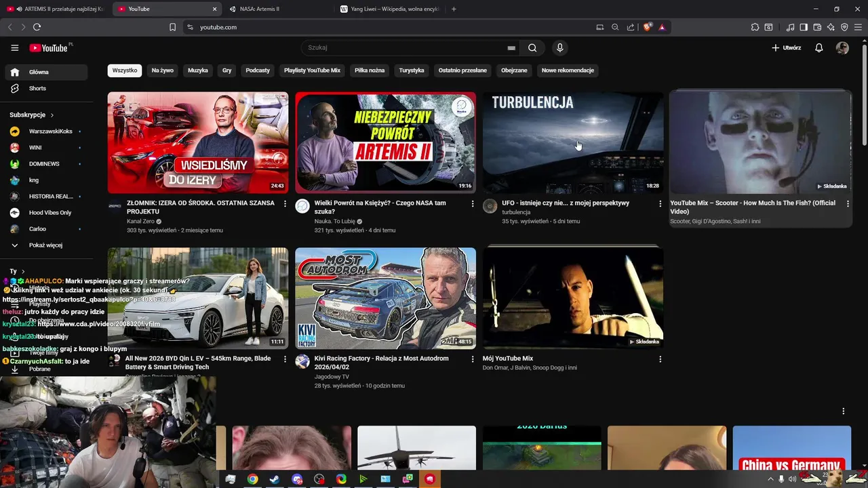This screenshot has width=868, height=488.
Task: Switch to the ARTEMIS II browser tab
Action: click(x=56, y=9)
